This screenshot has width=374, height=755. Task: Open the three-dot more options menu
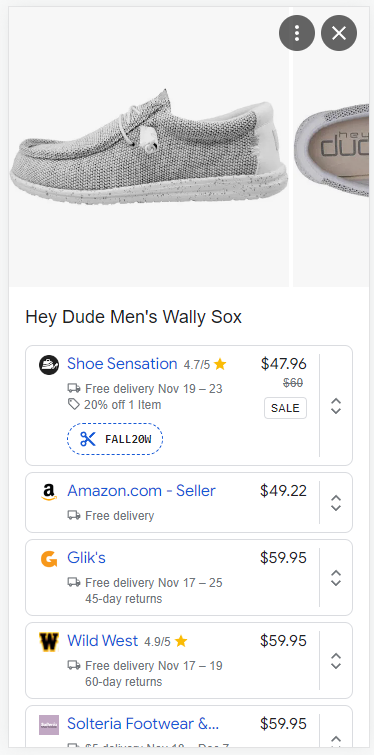tap(297, 33)
